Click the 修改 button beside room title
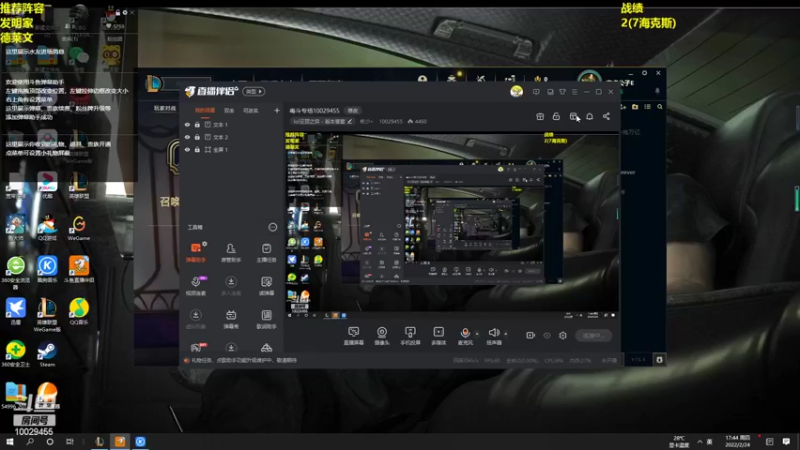The height and width of the screenshot is (450, 800). (x=353, y=110)
